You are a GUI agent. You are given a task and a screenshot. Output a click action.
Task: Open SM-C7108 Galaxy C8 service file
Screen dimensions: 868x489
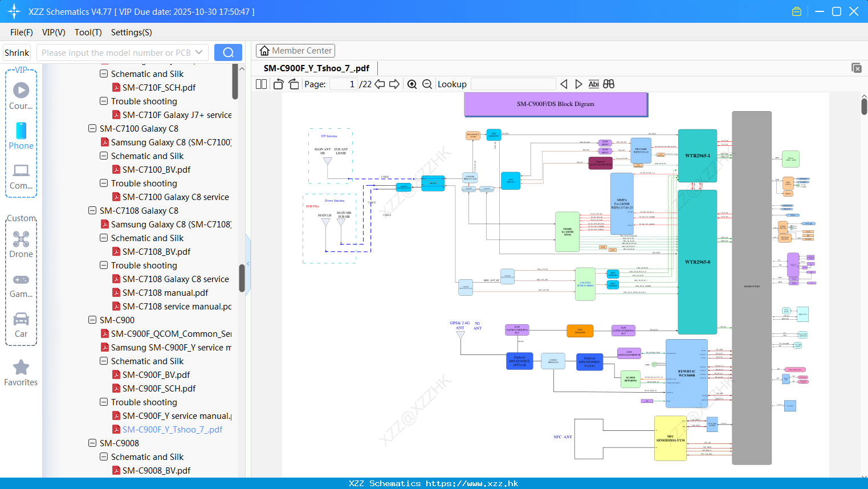pos(176,279)
